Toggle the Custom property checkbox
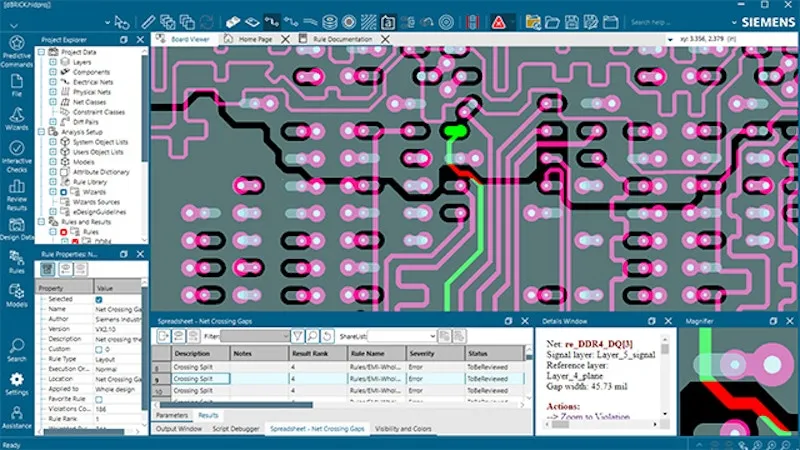The image size is (800, 450). click(x=99, y=349)
